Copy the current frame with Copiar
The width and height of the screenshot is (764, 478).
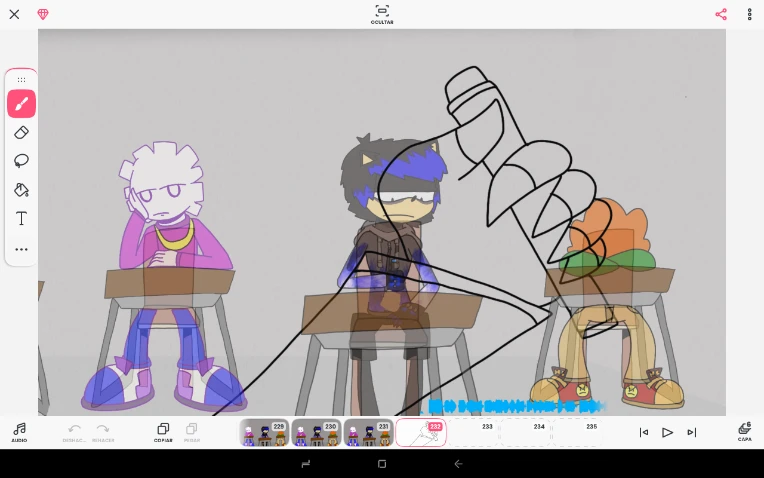pos(163,432)
